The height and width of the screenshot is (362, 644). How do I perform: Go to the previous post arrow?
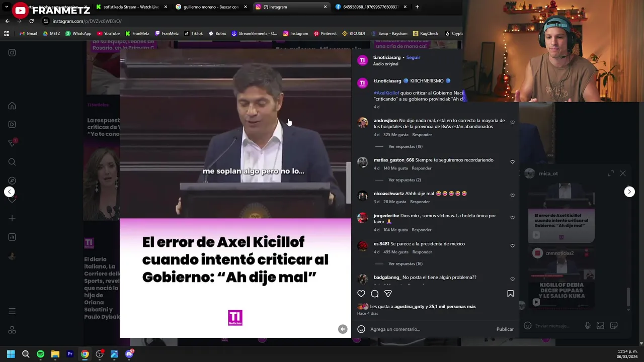(x=10, y=192)
